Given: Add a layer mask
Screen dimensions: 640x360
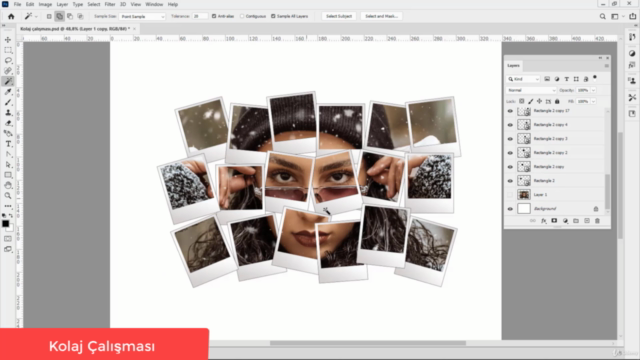Looking at the screenshot, I should [x=554, y=221].
